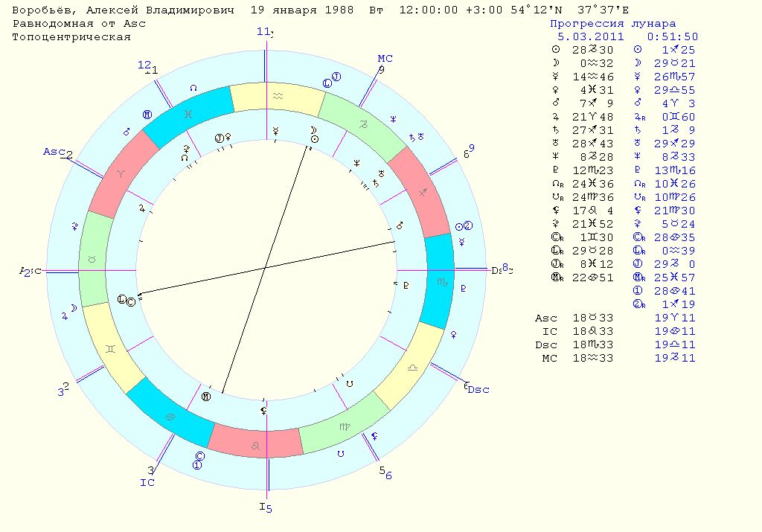The height and width of the screenshot is (532, 762).
Task: Click the Capricorn glyph in the green zodiac segment
Action: coord(363,124)
